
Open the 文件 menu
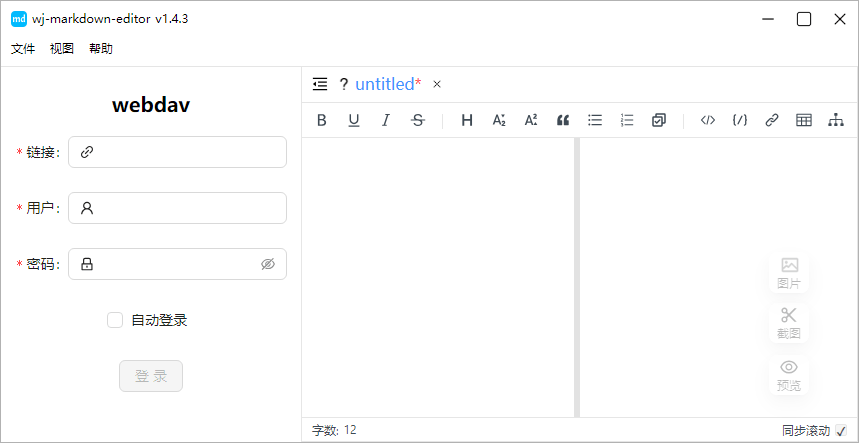[23, 48]
